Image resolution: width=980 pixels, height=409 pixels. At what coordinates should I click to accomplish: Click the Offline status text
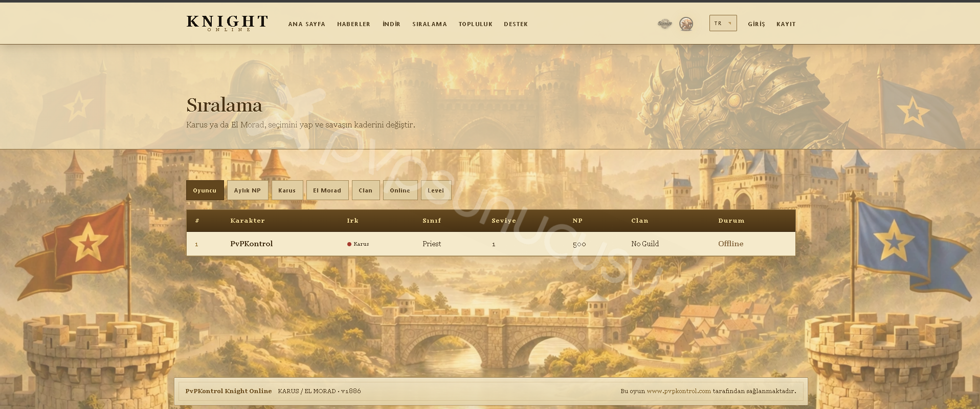pos(730,244)
